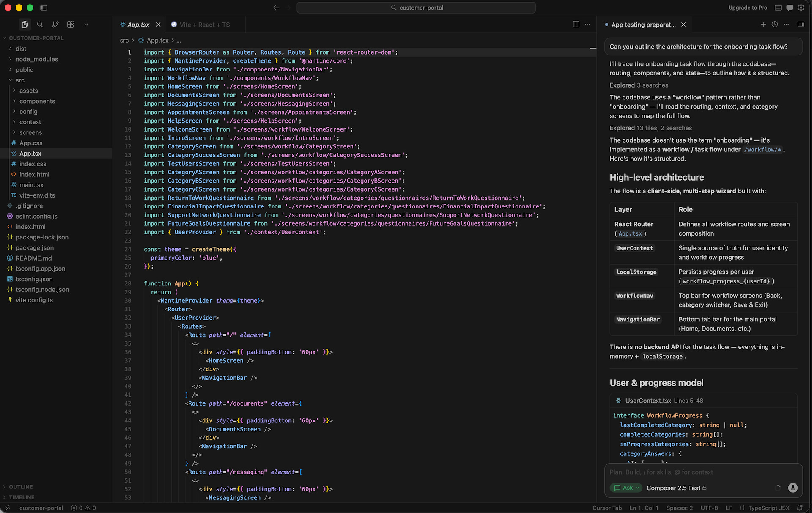This screenshot has height=513, width=812.
Task: Choose model Composer 2.5 Fast
Action: click(676, 488)
